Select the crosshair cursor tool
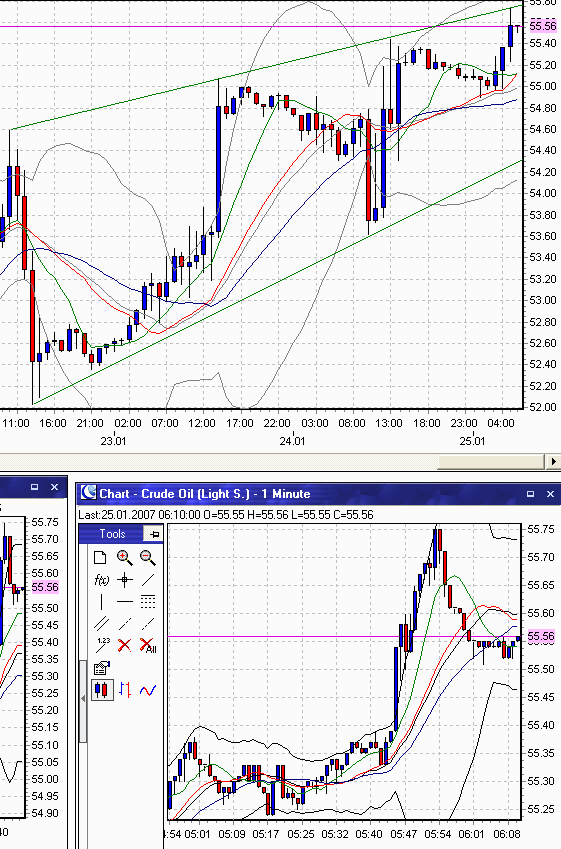 [x=125, y=580]
